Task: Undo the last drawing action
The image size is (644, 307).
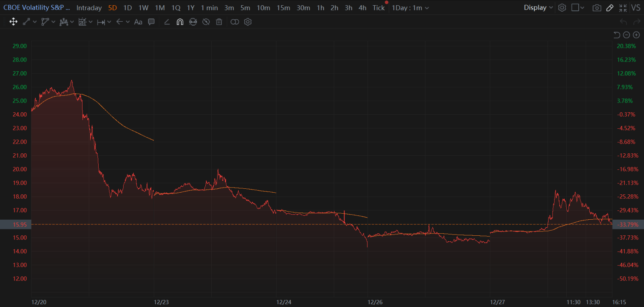Action: click(623, 22)
